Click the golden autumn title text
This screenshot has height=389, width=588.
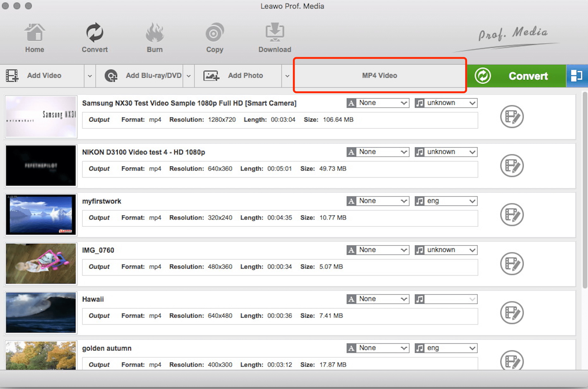107,348
